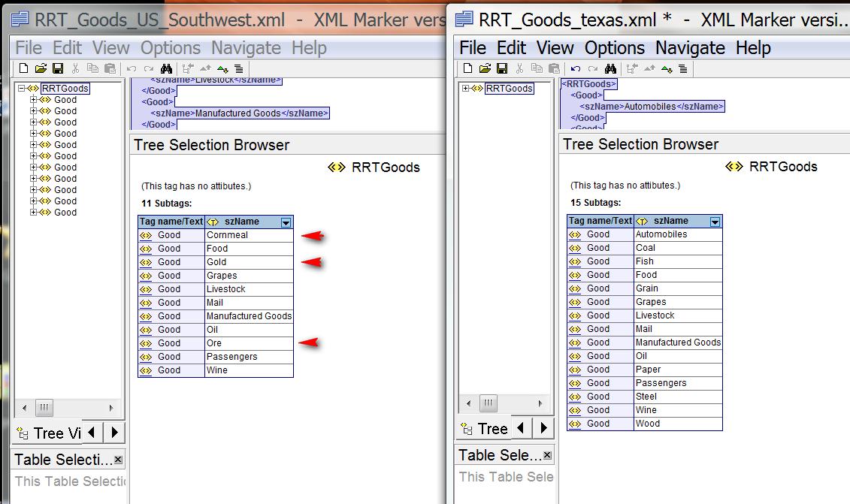Screen dimensions: 850x504
Task: Open View menu in texas window
Action: pyautogui.click(x=555, y=47)
